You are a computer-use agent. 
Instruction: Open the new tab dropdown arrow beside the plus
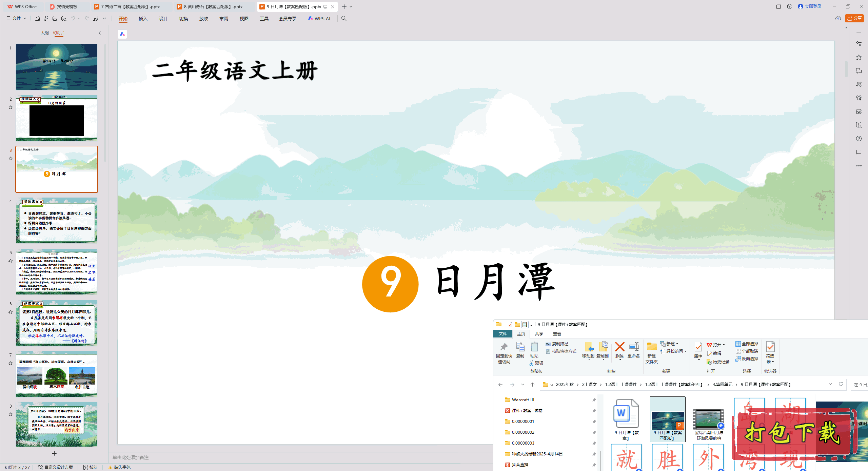(351, 7)
